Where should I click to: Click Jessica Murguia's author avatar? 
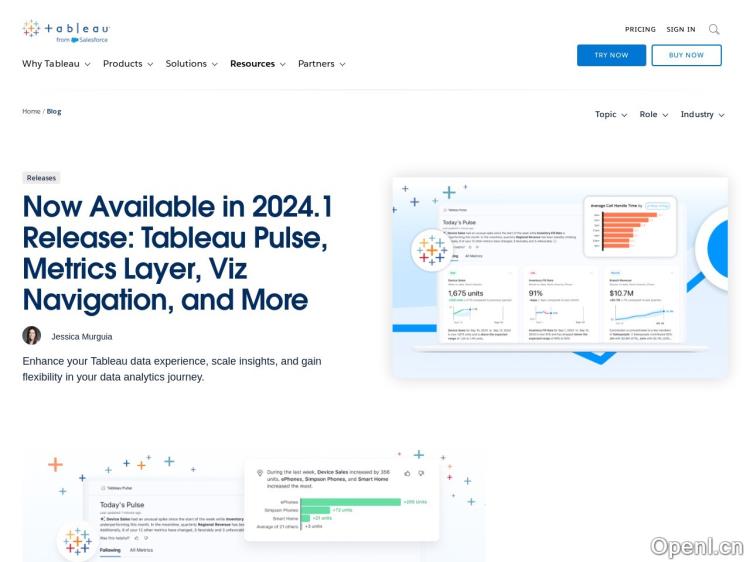tap(32, 336)
